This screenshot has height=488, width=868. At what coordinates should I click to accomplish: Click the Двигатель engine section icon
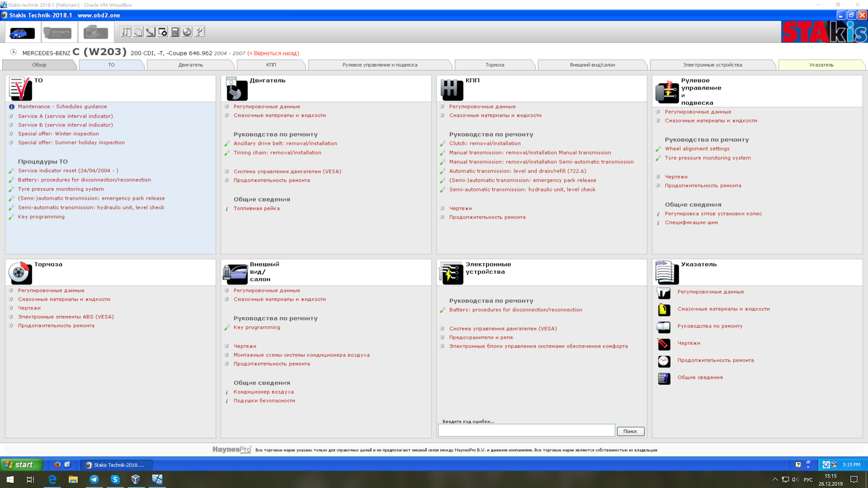[x=236, y=89]
